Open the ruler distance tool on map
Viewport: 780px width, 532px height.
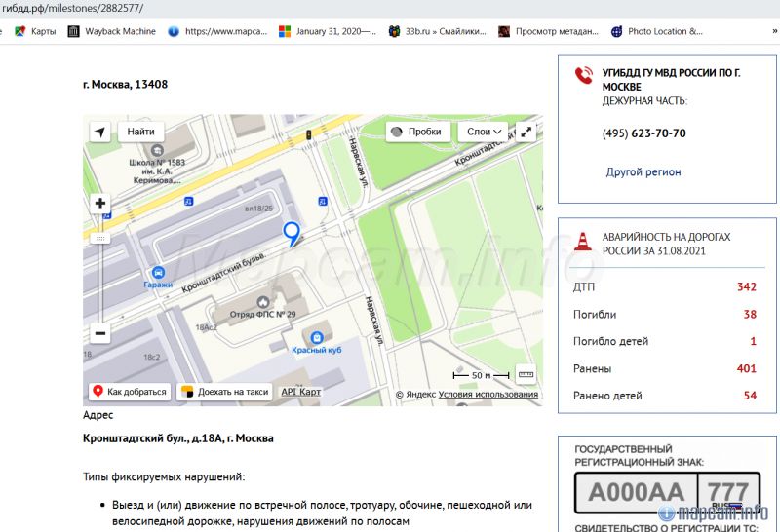(x=526, y=374)
